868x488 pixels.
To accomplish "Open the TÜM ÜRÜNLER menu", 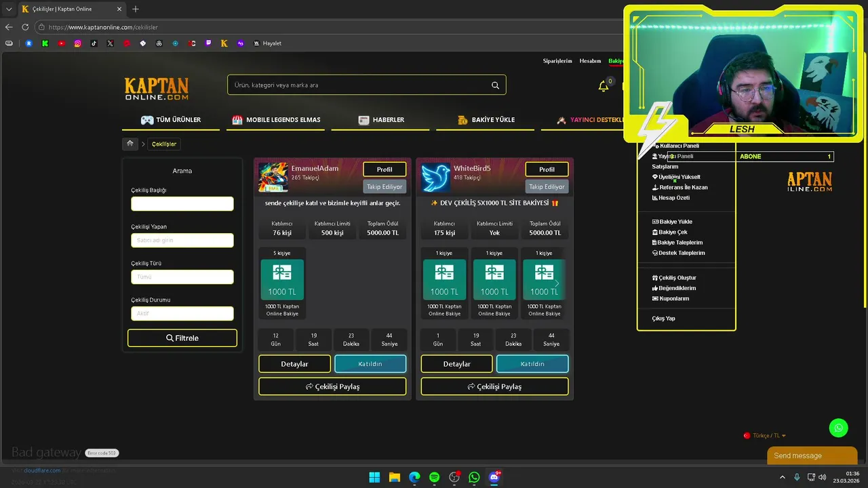I will 171,120.
